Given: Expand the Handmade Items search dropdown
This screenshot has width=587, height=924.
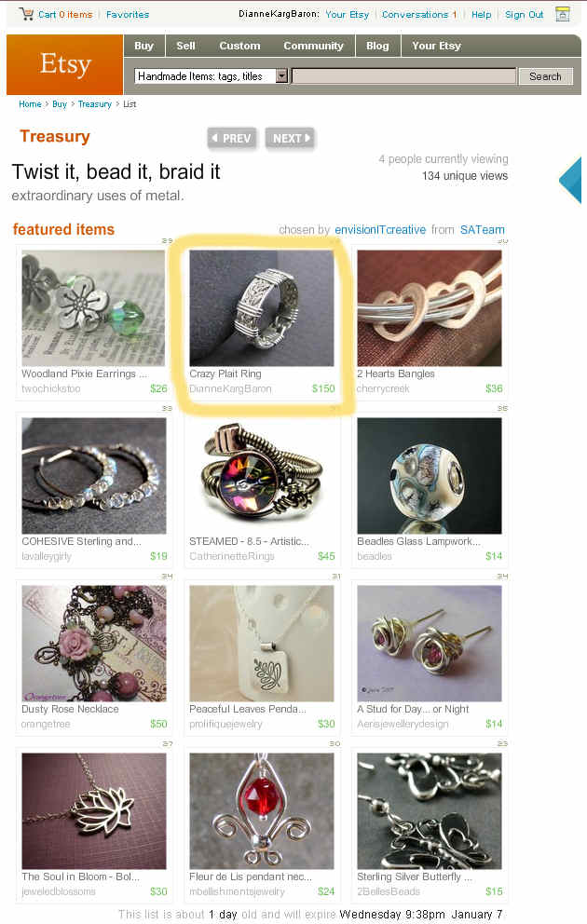Looking at the screenshot, I should click(281, 76).
